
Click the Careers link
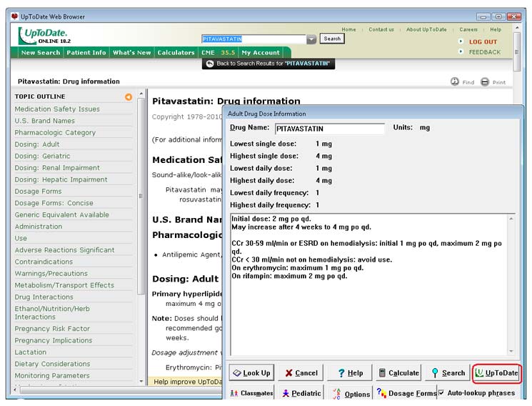[x=468, y=29]
